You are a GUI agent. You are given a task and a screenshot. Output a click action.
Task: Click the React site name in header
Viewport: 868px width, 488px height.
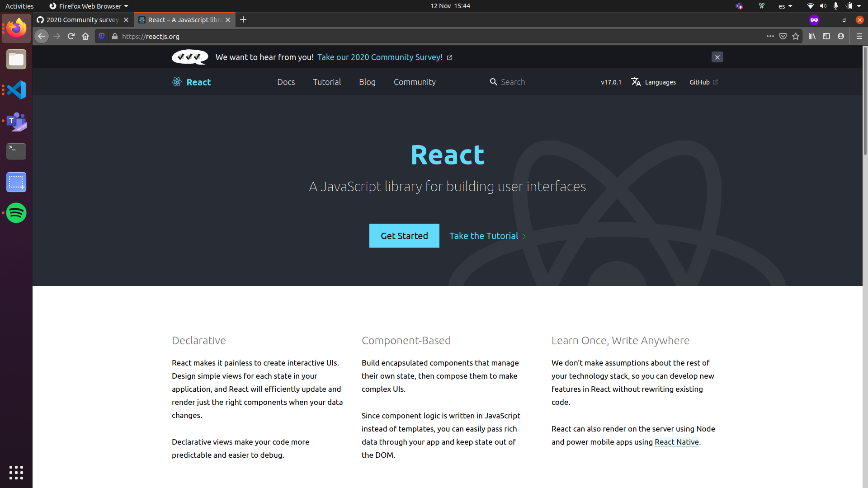pos(198,82)
